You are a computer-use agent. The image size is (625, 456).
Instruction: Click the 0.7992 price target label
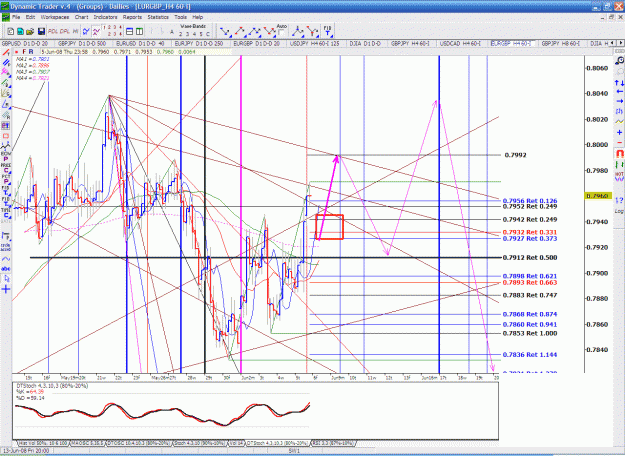click(x=515, y=155)
